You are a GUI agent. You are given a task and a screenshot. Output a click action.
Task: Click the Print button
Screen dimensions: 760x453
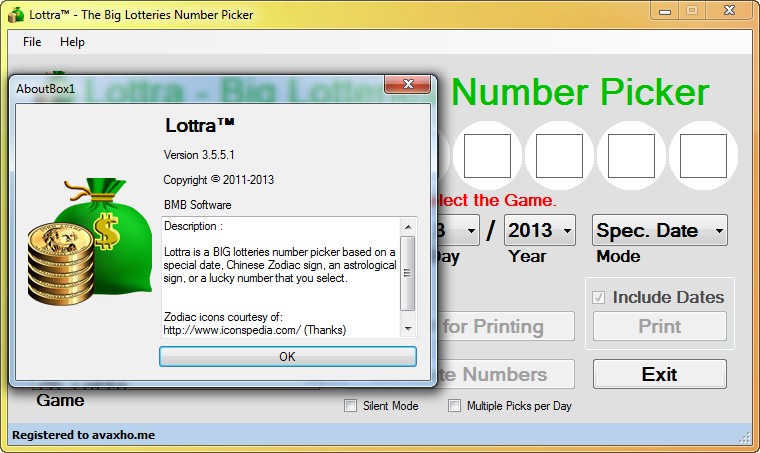click(659, 326)
